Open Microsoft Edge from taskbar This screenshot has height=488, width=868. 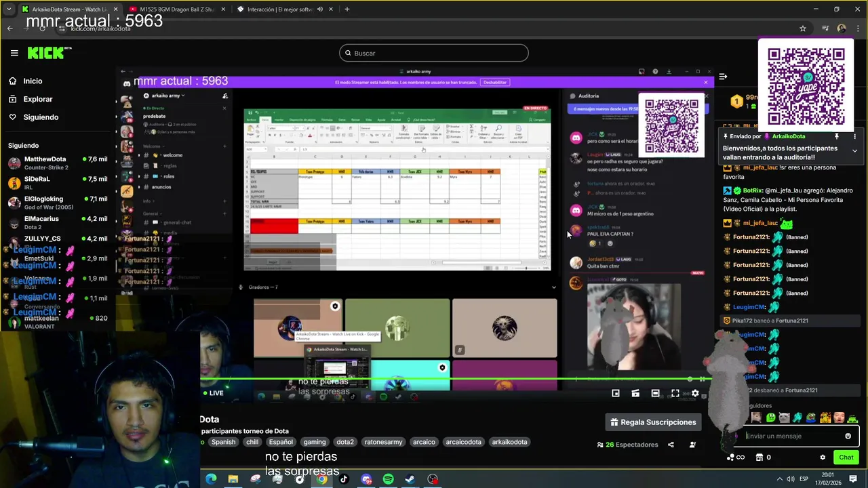211,479
